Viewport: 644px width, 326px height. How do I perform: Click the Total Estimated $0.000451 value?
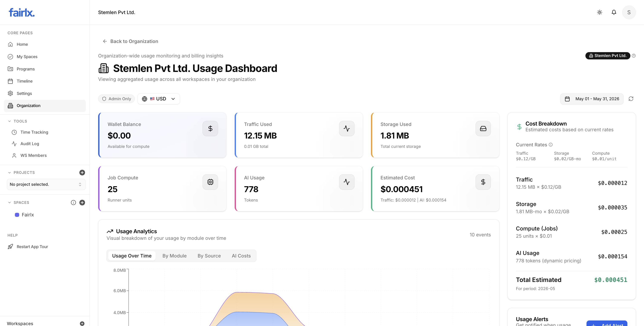click(611, 280)
